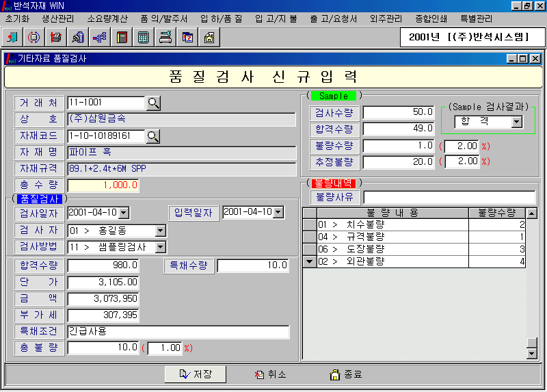Image resolution: width=547 pixels, height=392 pixels.
Task: Click the exit door toolbar icon
Action: click(x=13, y=37)
